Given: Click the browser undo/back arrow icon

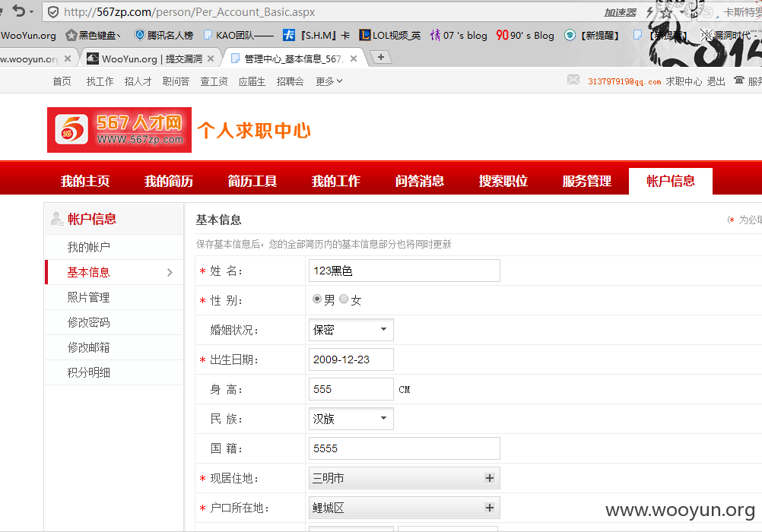Looking at the screenshot, I should (x=19, y=11).
